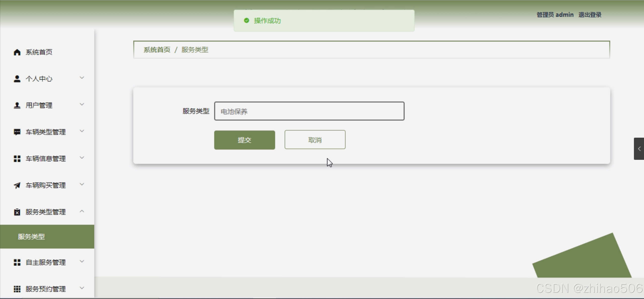Click 退出登录 to log out
This screenshot has height=299, width=644.
tap(590, 15)
